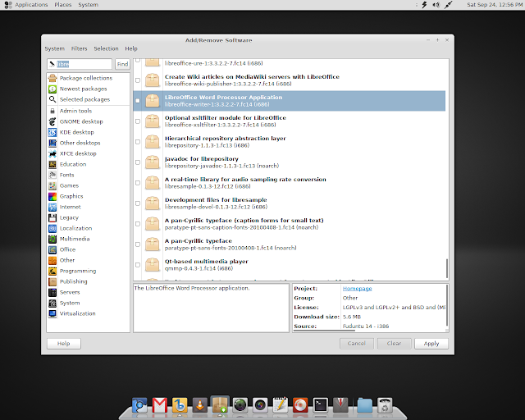Click the power indicator icon in top panel
The width and height of the screenshot is (525, 420).
[425, 5]
